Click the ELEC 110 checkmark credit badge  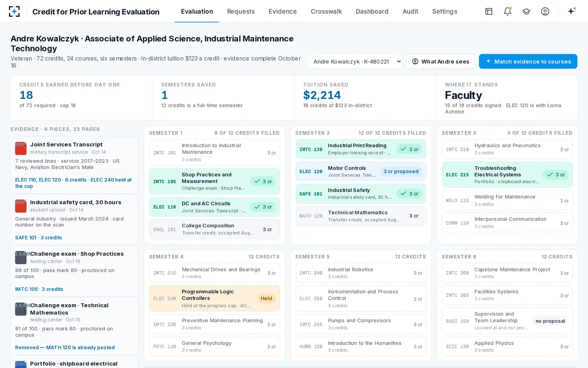point(263,207)
